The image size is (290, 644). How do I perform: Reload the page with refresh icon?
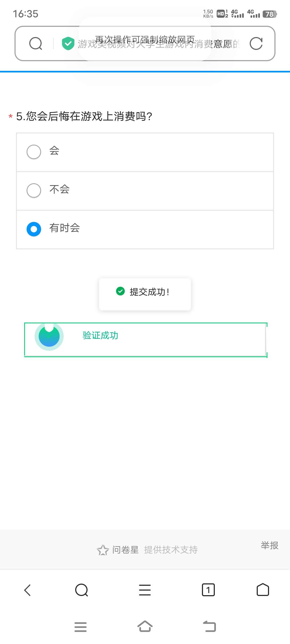(256, 43)
